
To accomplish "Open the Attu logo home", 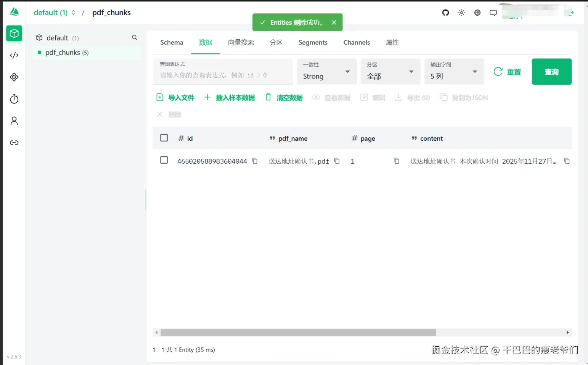I will (14, 12).
